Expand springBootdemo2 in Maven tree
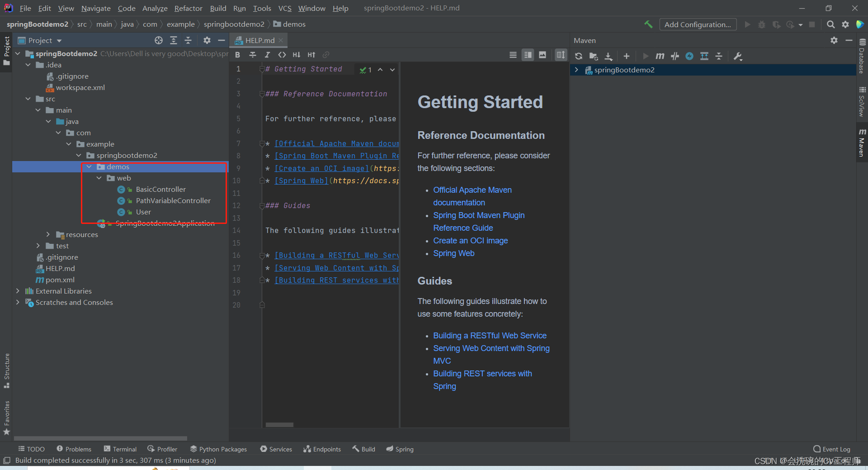 (576, 70)
